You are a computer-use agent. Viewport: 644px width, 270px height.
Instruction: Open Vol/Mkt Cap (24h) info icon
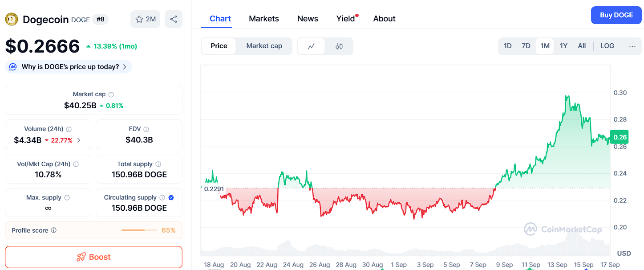[x=76, y=164]
